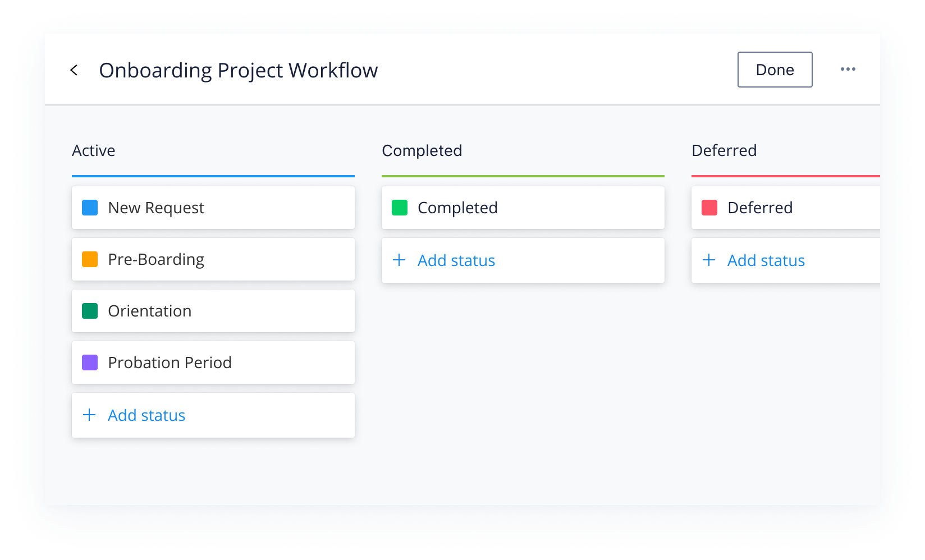Click the plus icon under Active column
The width and height of the screenshot is (925, 560).
coord(89,415)
